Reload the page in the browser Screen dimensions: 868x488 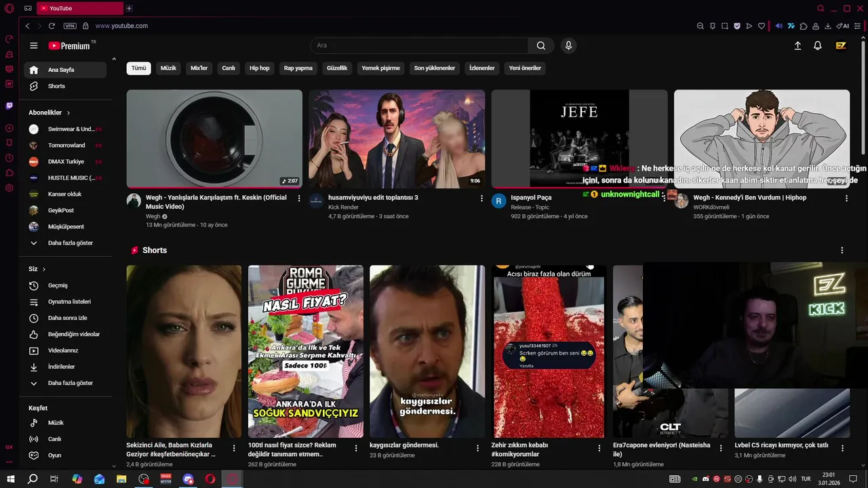click(x=52, y=26)
